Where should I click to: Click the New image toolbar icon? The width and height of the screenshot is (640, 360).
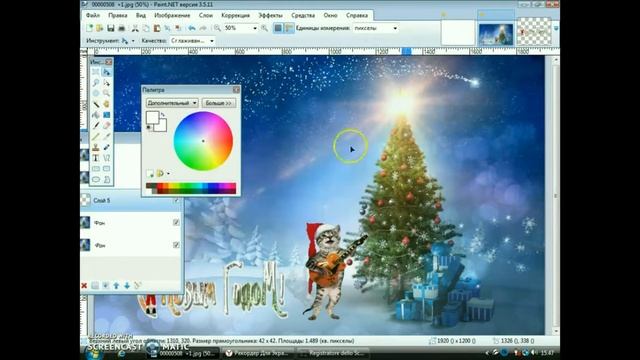[x=89, y=28]
